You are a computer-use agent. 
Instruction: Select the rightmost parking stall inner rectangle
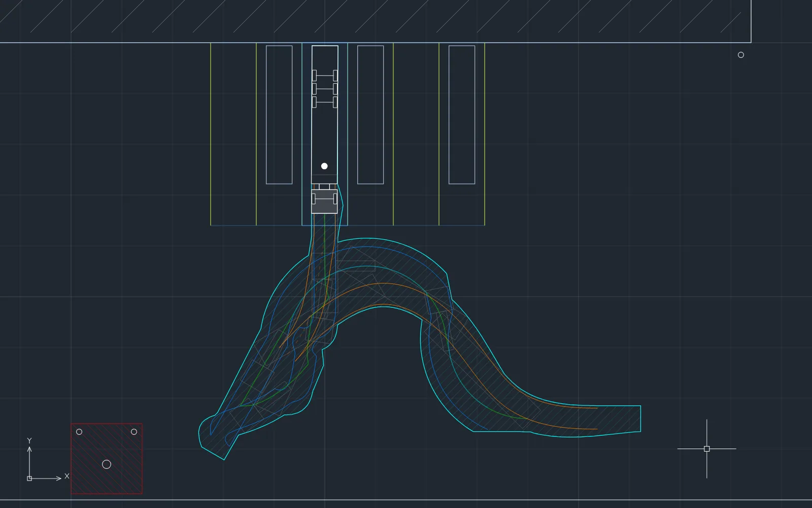pyautogui.click(x=462, y=115)
